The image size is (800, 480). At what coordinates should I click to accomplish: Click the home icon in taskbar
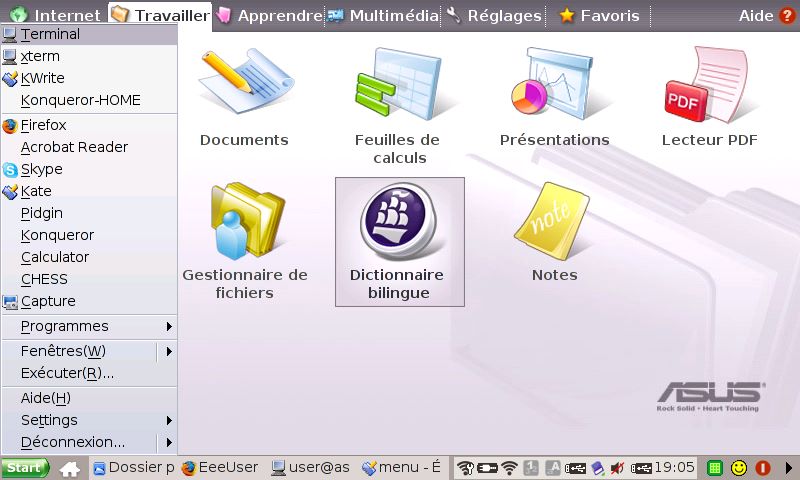click(69, 467)
